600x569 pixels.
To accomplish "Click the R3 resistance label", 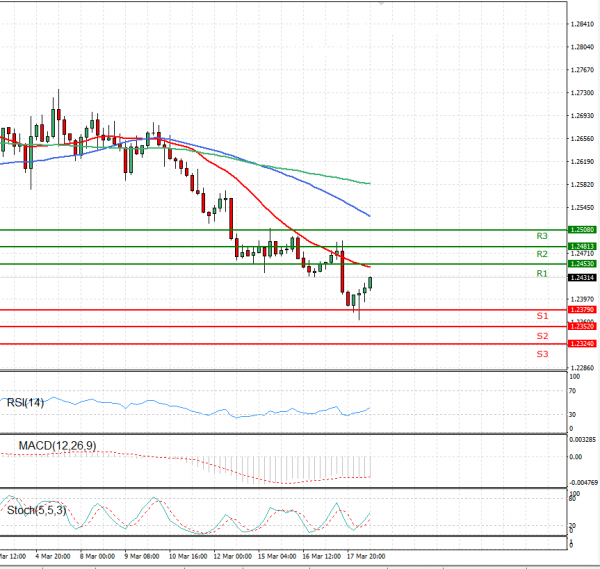I will 542,236.
